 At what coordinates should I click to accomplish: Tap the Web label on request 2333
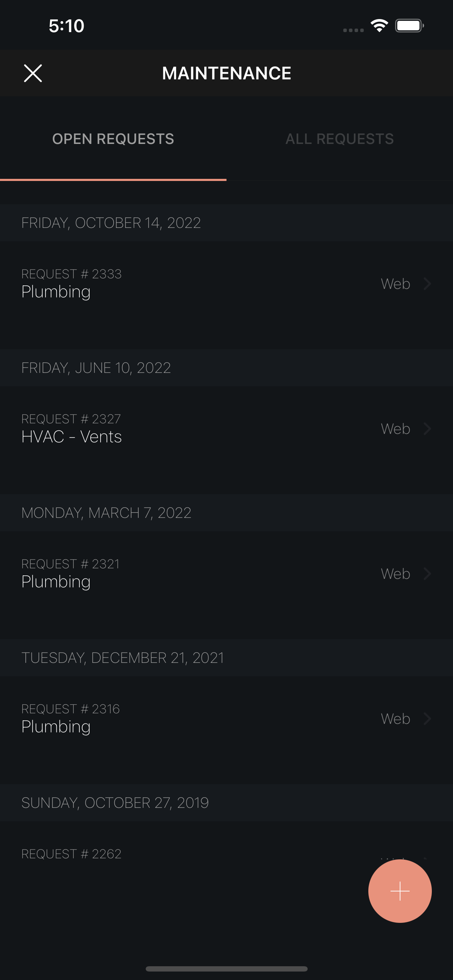[395, 284]
